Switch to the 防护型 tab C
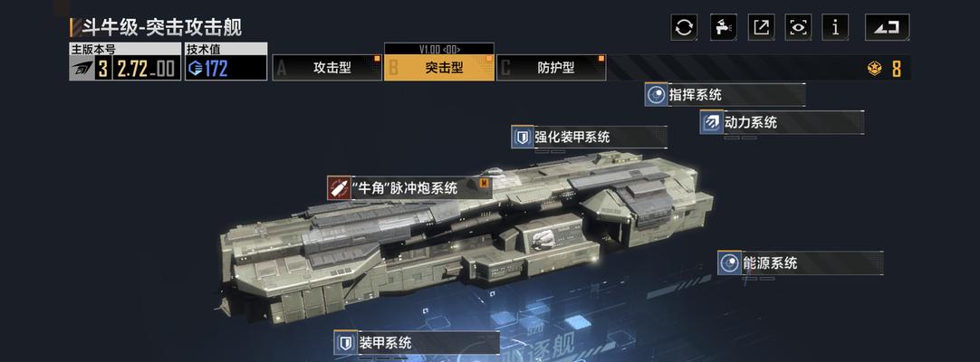The image size is (980, 362). [x=552, y=68]
